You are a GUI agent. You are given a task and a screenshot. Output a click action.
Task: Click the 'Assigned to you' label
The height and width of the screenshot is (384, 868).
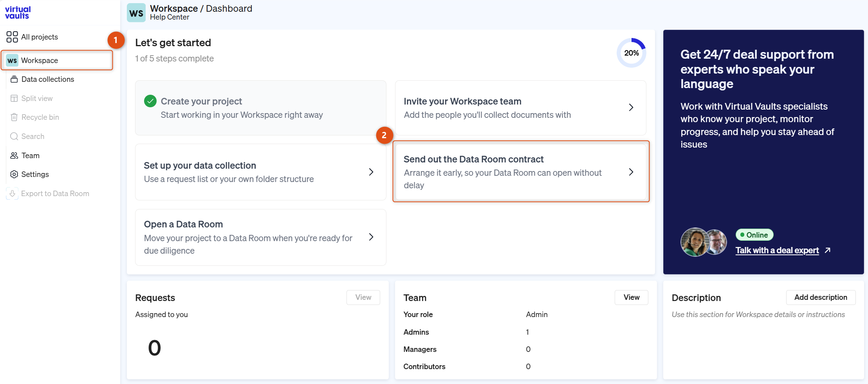161,314
